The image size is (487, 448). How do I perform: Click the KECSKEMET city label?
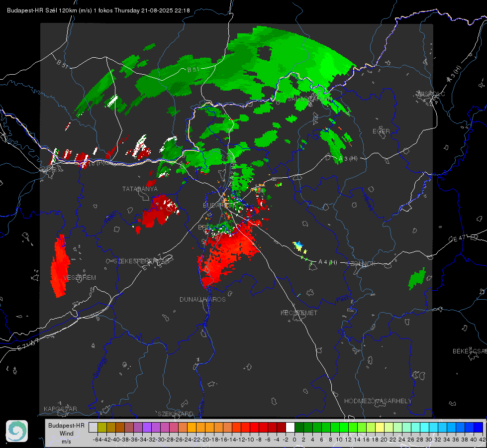[299, 313]
